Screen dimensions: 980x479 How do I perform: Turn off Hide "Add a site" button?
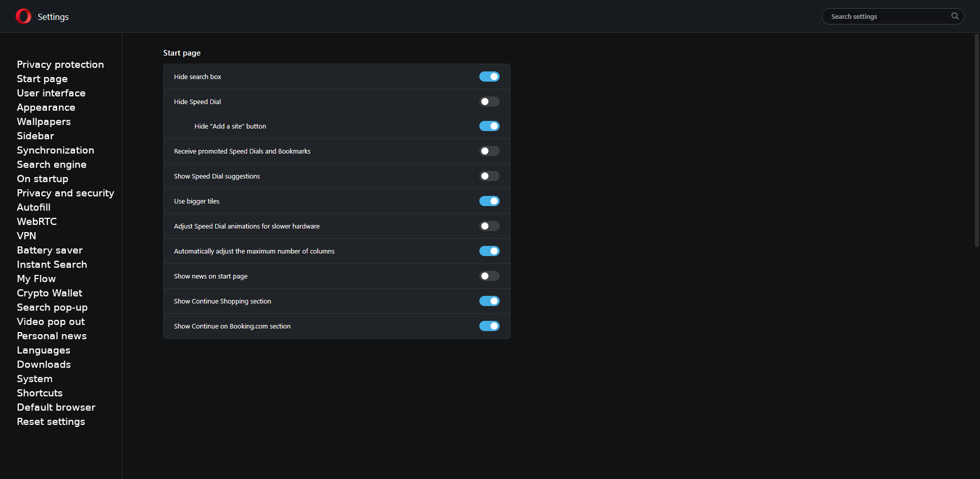pos(489,126)
